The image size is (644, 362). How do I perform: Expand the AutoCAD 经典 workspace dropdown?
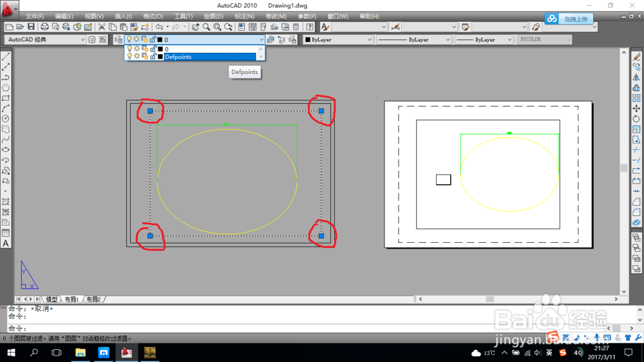coord(82,39)
